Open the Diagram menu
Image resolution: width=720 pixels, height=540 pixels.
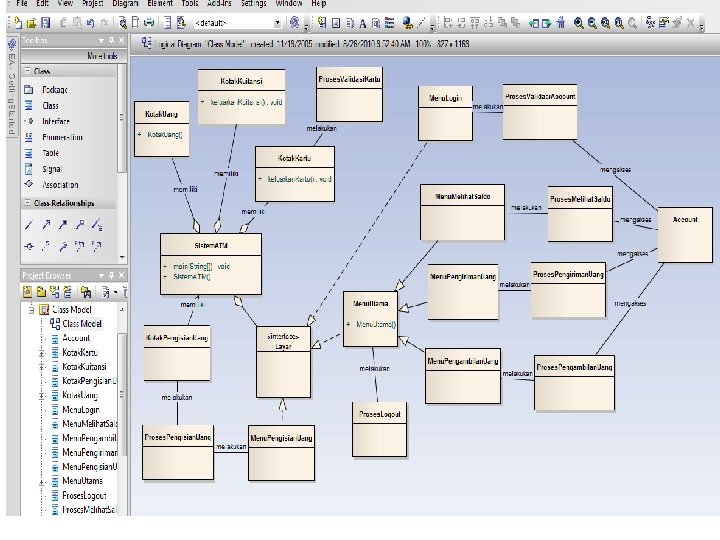click(125, 3)
